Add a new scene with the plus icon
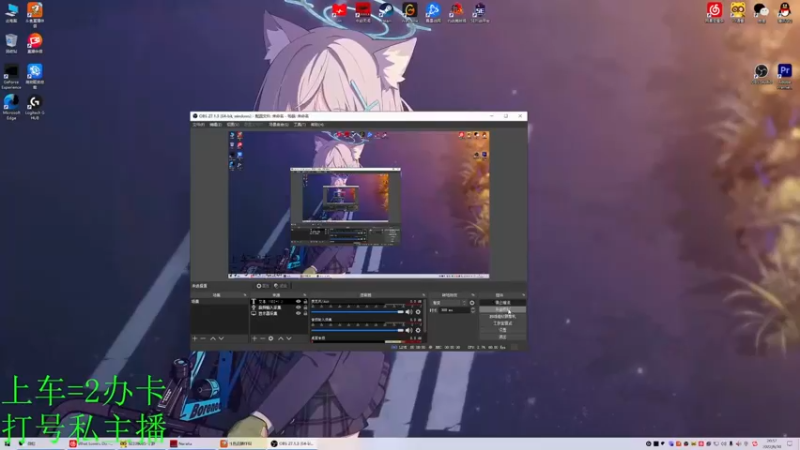Image resolution: width=800 pixels, height=450 pixels. point(194,338)
